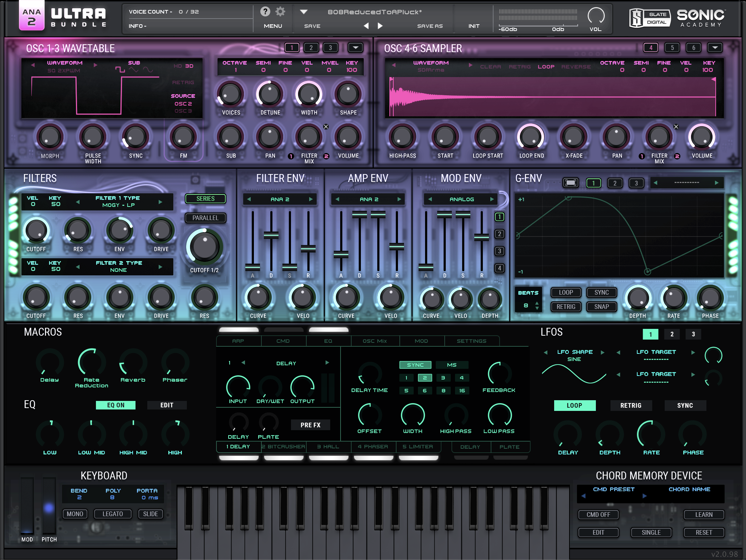Click the G-ENV curve bottom node
Viewport: 746px width, 560px height.
(x=647, y=271)
